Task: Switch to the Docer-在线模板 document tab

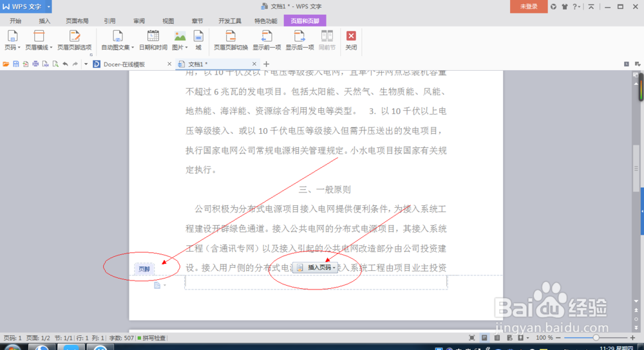Action: pyautogui.click(x=124, y=64)
